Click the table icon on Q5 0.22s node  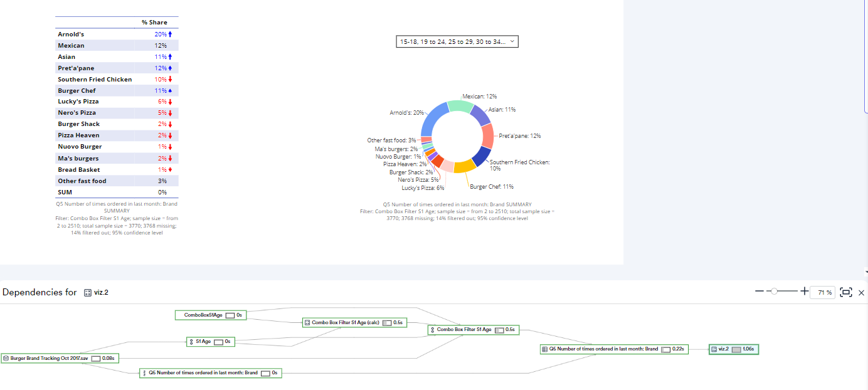tap(544, 349)
